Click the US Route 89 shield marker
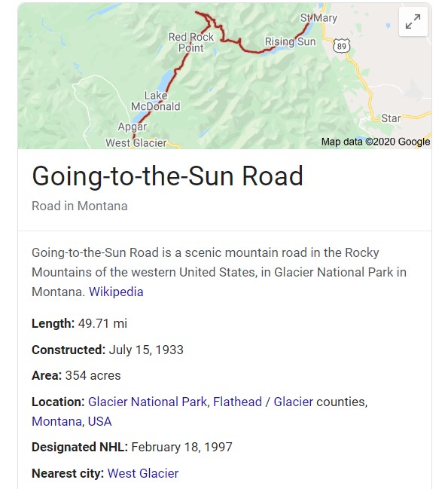This screenshot has height=489, width=448. pyautogui.click(x=341, y=46)
